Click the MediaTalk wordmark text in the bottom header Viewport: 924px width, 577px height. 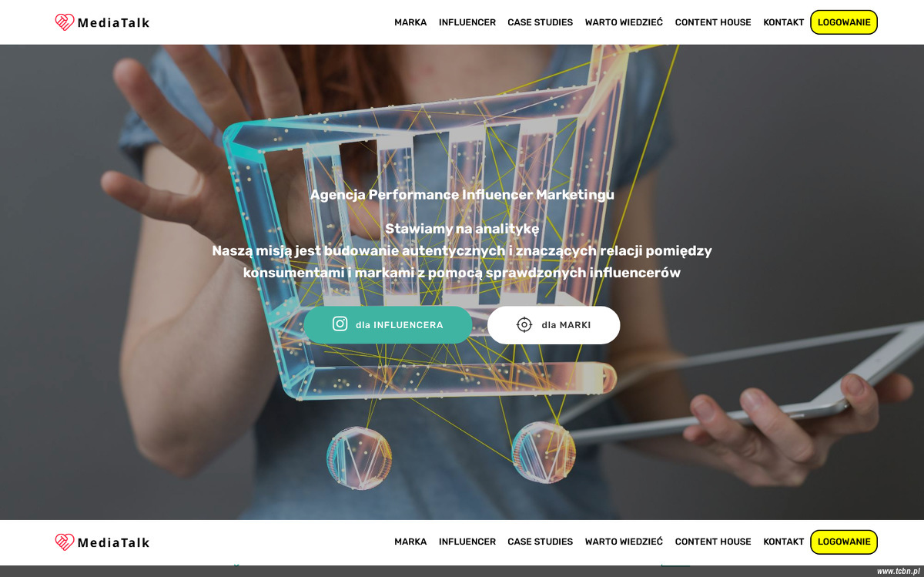(x=114, y=542)
